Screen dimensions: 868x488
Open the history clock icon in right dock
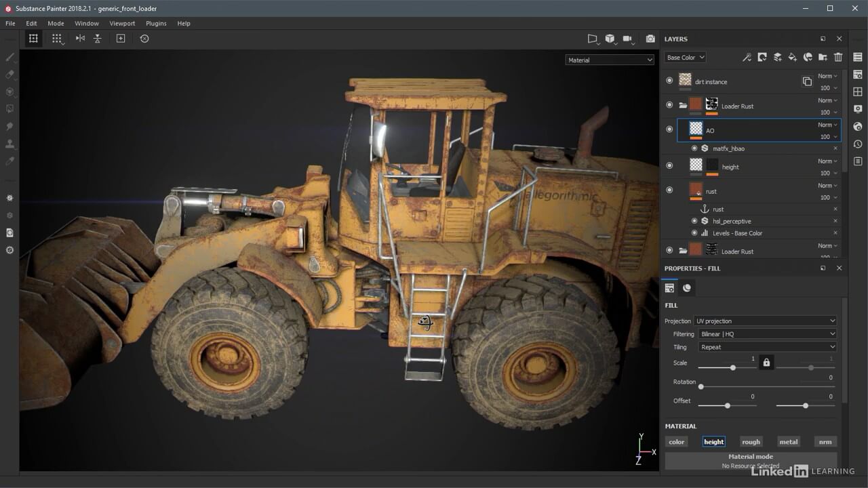[858, 144]
